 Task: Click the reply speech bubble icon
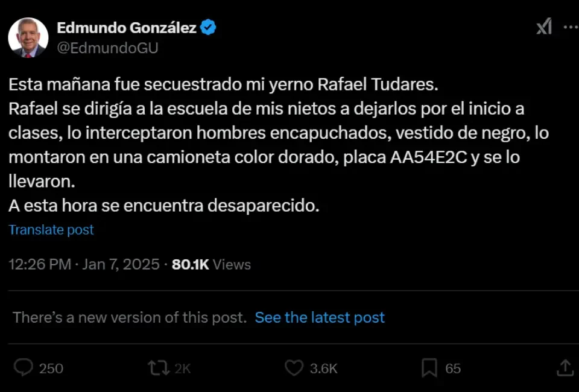point(23,367)
